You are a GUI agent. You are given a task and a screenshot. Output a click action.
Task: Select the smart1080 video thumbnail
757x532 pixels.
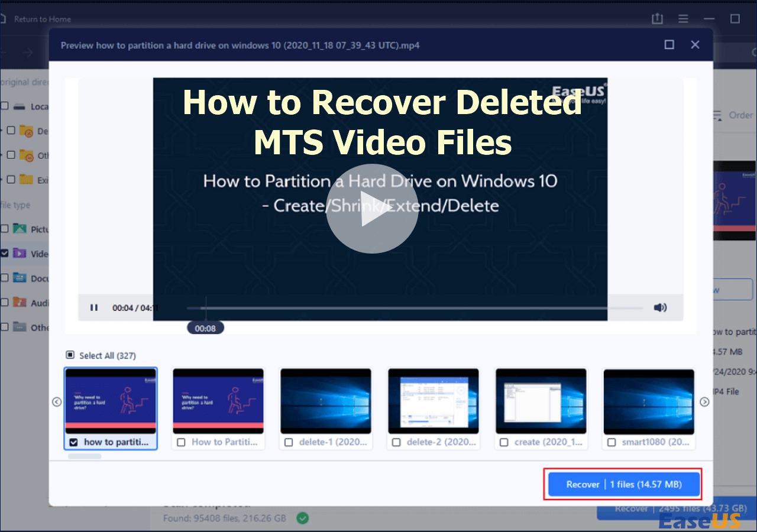click(x=649, y=401)
